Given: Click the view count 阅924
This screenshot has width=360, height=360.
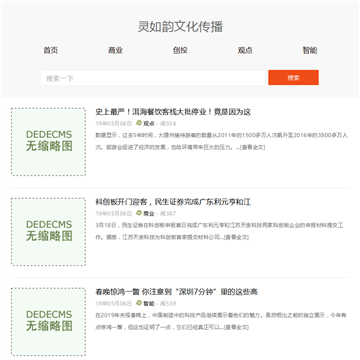Looking at the screenshot, I should (x=168, y=124).
